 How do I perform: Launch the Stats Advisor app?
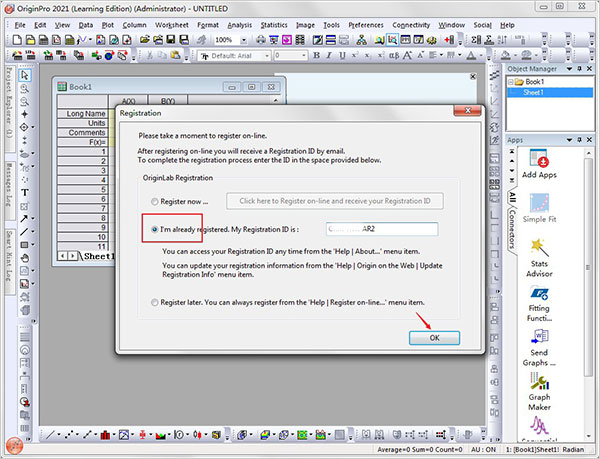click(x=539, y=258)
